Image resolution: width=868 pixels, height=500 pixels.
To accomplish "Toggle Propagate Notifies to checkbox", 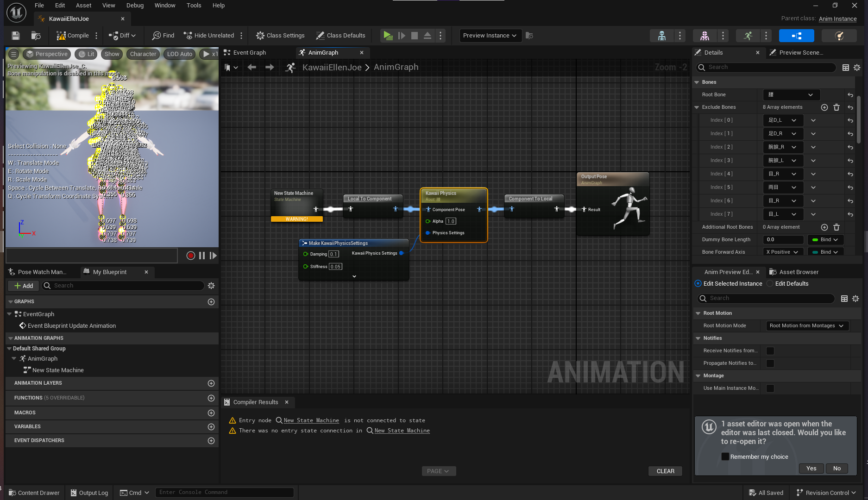I will (x=770, y=363).
